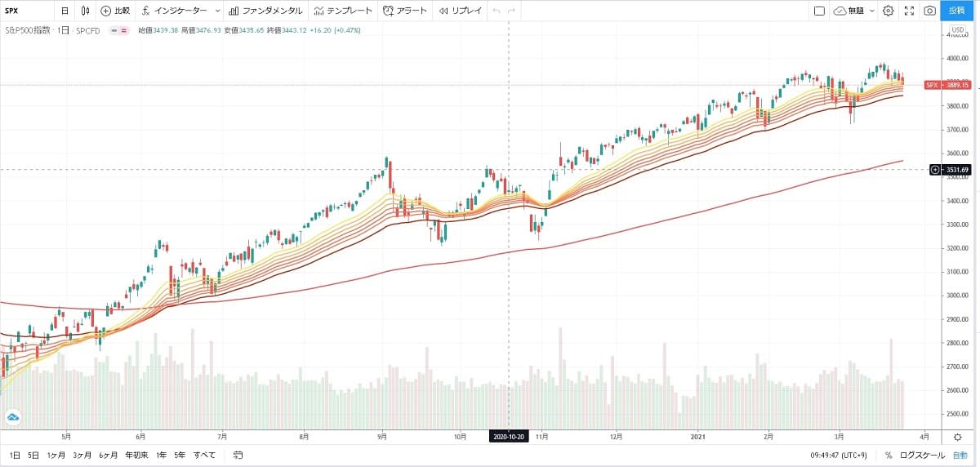Open chart settings gear icon

pyautogui.click(x=888, y=11)
